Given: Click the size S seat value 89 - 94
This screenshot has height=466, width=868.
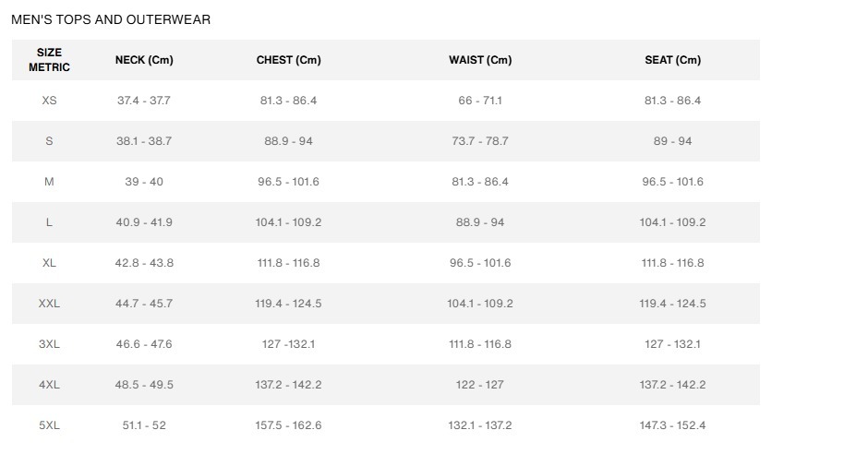Looking at the screenshot, I should pyautogui.click(x=672, y=141).
